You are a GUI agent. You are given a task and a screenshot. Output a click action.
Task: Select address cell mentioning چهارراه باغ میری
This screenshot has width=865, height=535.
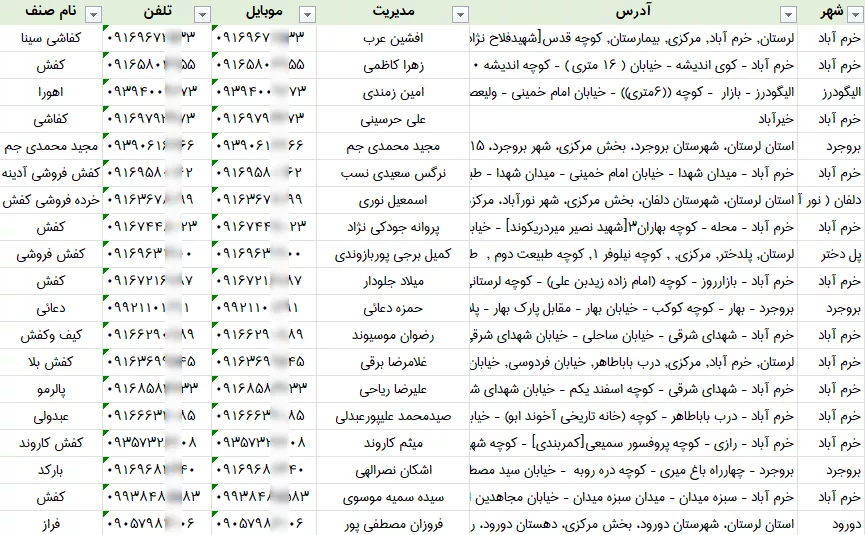[634, 470]
